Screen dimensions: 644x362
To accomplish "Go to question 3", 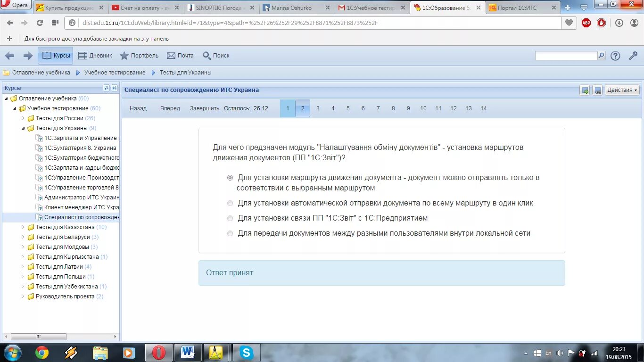I will 318,108.
